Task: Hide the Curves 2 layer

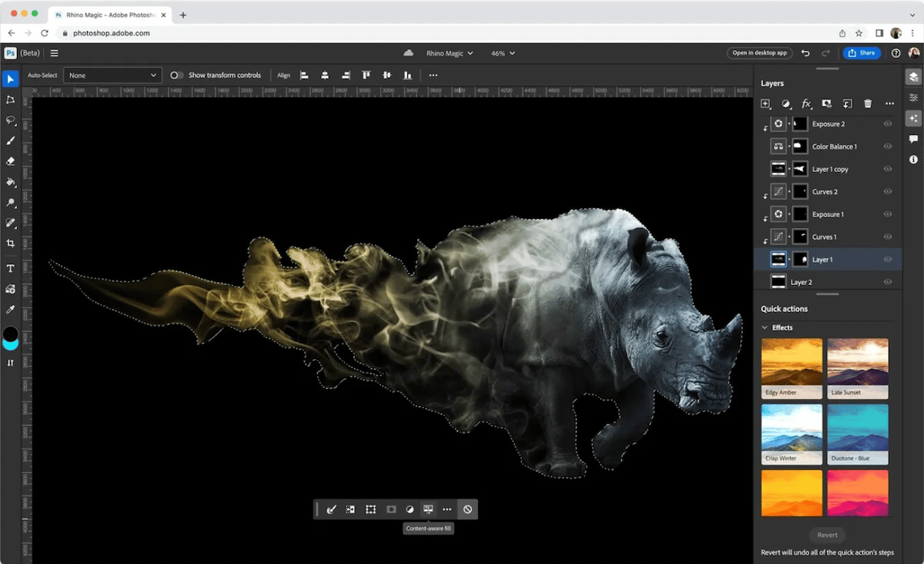Action: click(888, 192)
